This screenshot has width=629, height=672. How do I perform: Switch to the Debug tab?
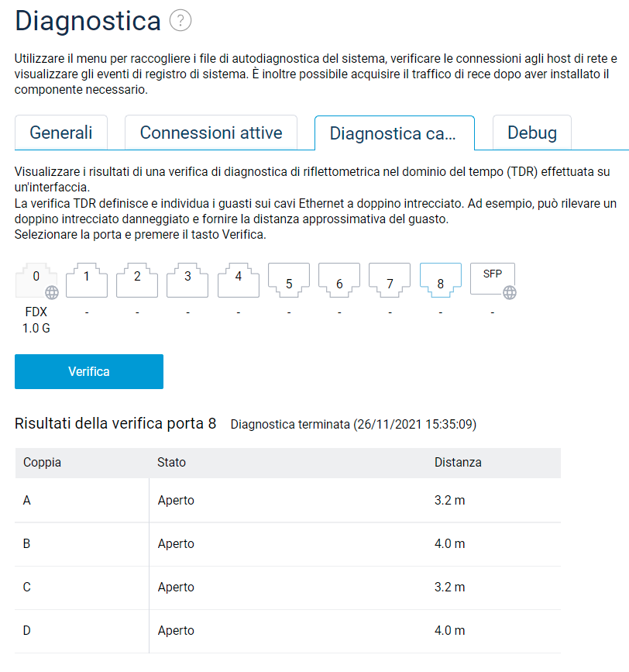click(531, 133)
